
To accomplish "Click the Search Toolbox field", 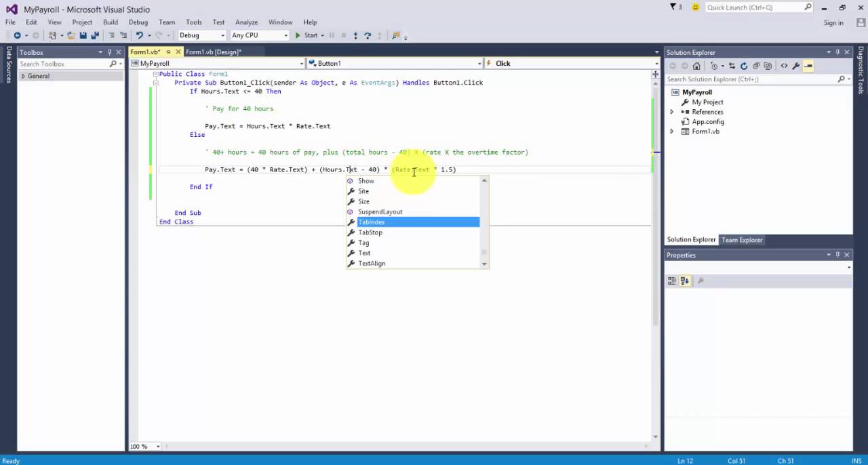I will click(71, 64).
